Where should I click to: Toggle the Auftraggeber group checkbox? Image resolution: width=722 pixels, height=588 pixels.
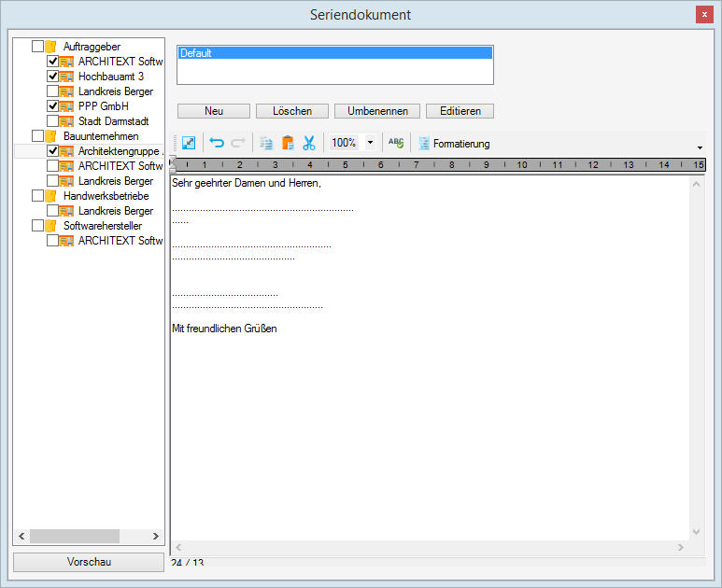[x=37, y=46]
